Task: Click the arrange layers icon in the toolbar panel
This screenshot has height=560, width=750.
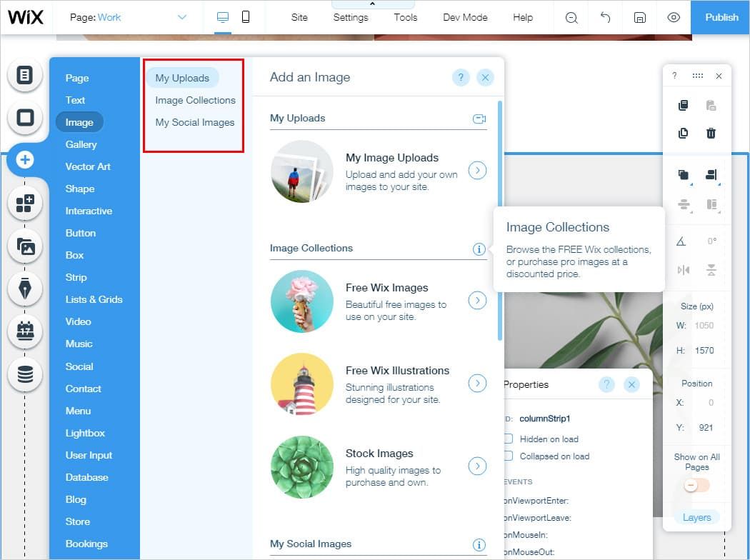Action: 684,175
